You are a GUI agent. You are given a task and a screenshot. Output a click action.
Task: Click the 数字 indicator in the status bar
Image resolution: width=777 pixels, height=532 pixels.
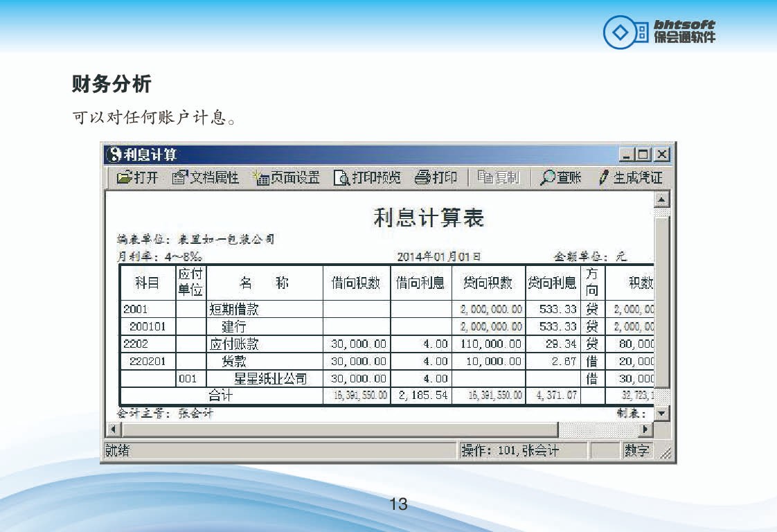[636, 450]
